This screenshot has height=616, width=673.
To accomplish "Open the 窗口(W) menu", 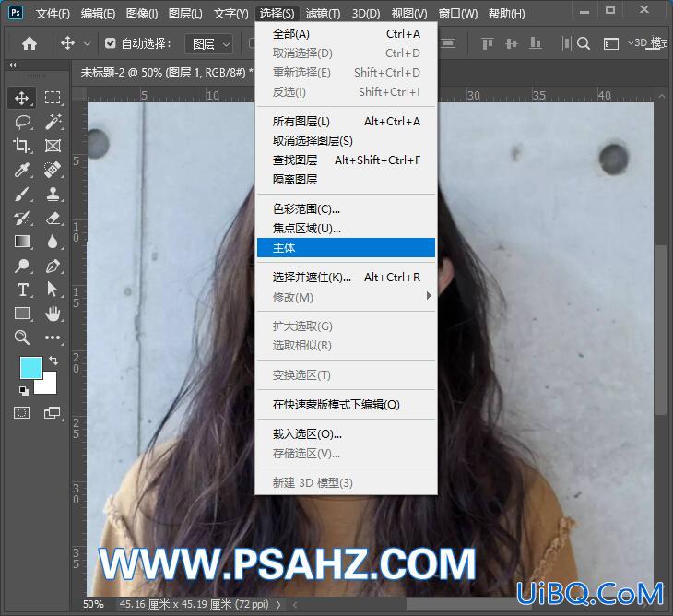I will coord(458,14).
